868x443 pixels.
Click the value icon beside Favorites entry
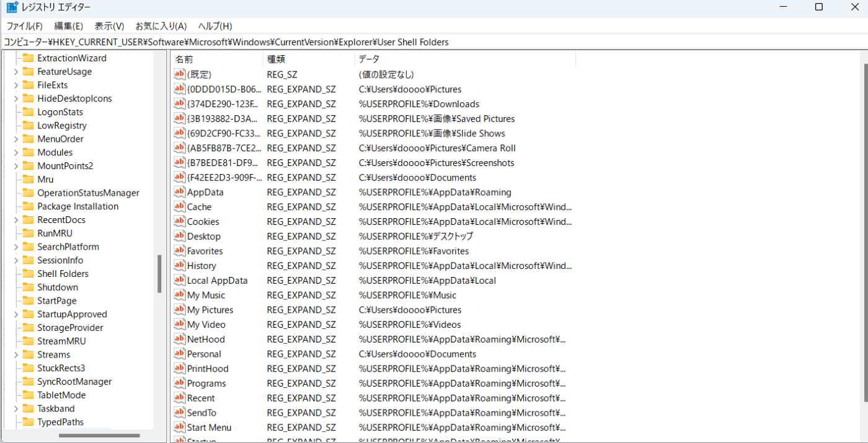coord(180,251)
